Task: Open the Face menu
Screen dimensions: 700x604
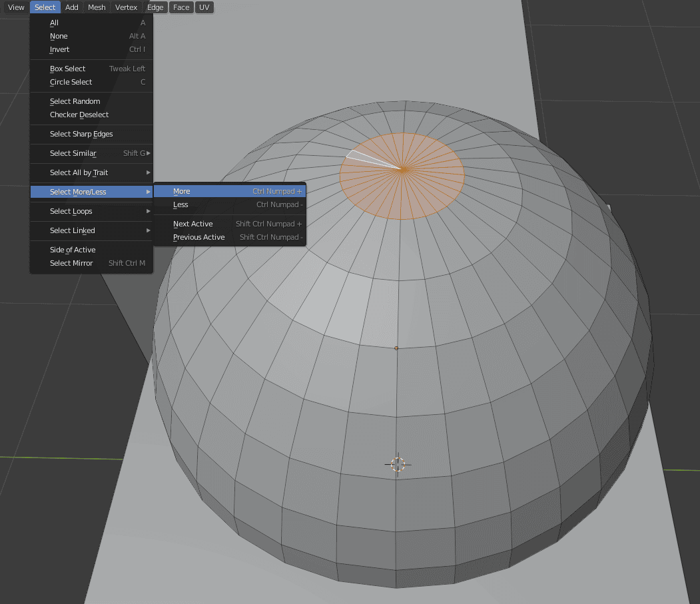Action: 180,7
